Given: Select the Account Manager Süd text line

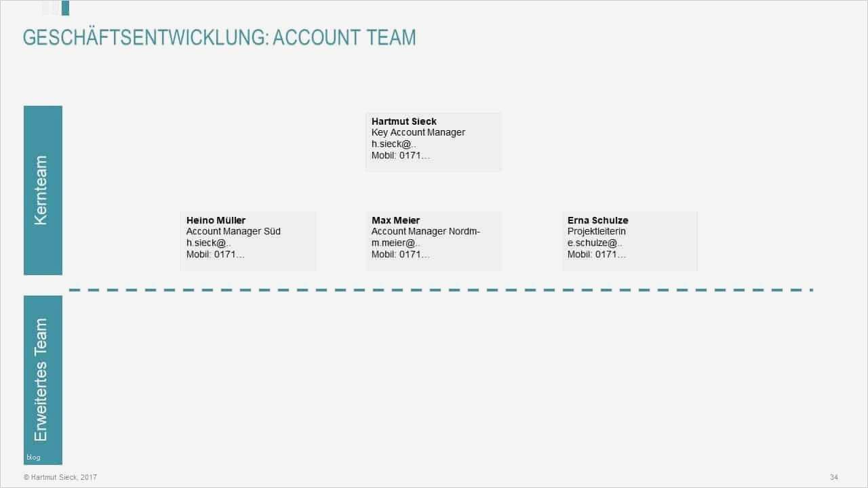Looking at the screenshot, I should coord(233,231).
